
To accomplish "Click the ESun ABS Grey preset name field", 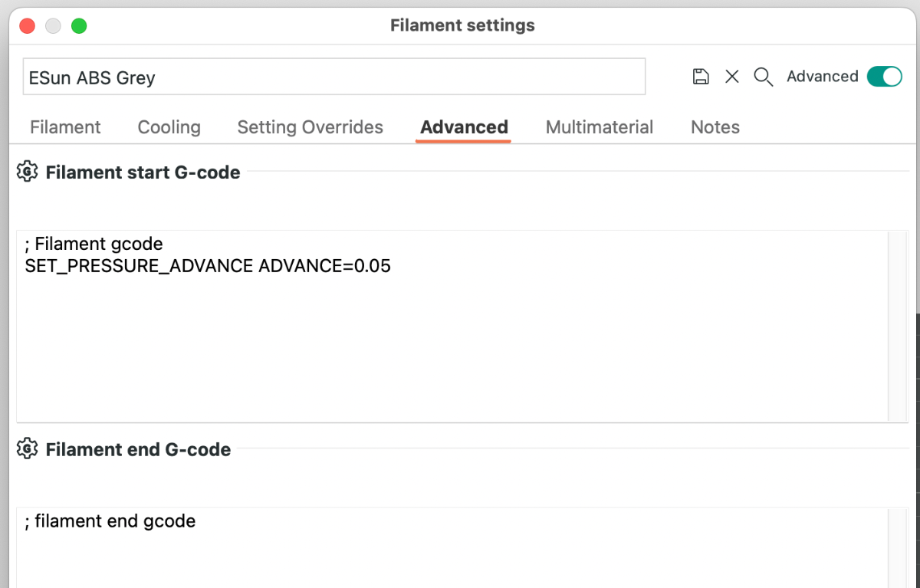I will click(x=334, y=77).
